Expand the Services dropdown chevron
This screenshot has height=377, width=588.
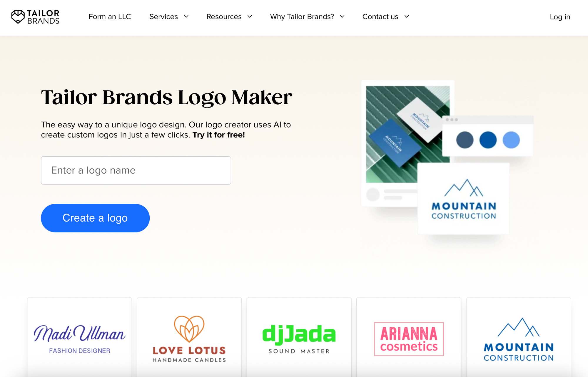pos(186,17)
